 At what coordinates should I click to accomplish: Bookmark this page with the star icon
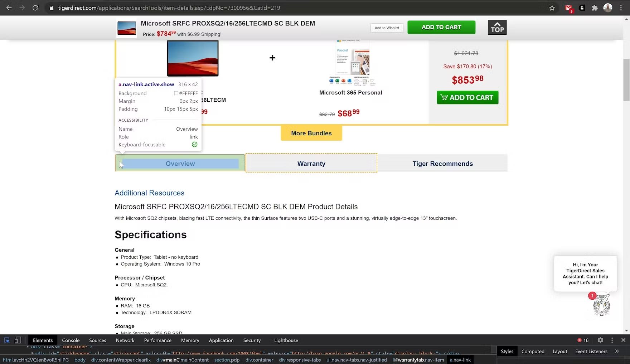point(552,8)
